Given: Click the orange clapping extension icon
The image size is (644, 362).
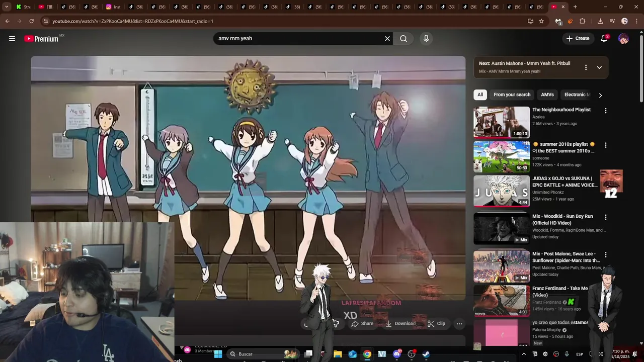Looking at the screenshot, I should click(570, 21).
